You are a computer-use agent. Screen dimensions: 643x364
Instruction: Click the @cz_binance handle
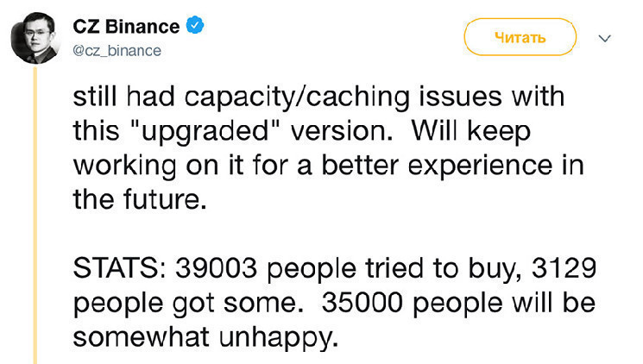[x=117, y=51]
